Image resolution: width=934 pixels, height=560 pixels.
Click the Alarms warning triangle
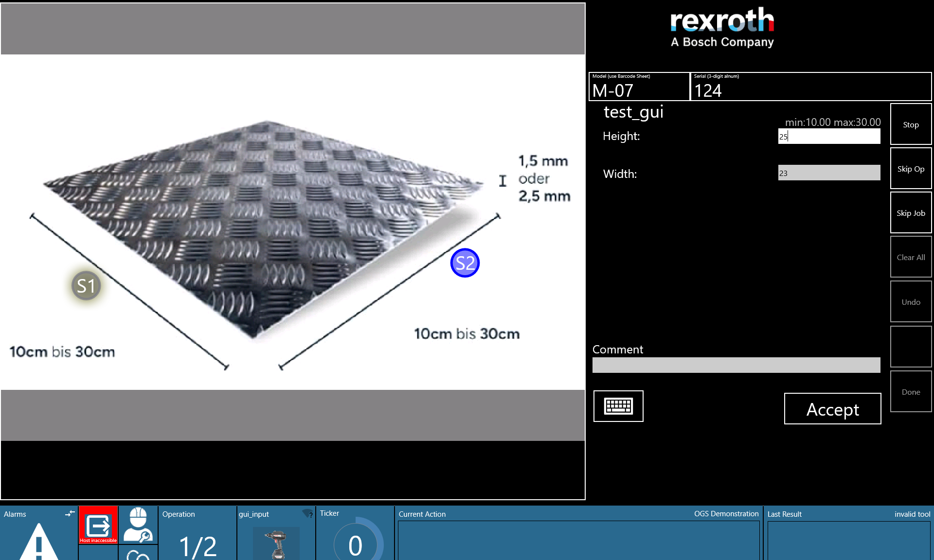pyautogui.click(x=39, y=542)
